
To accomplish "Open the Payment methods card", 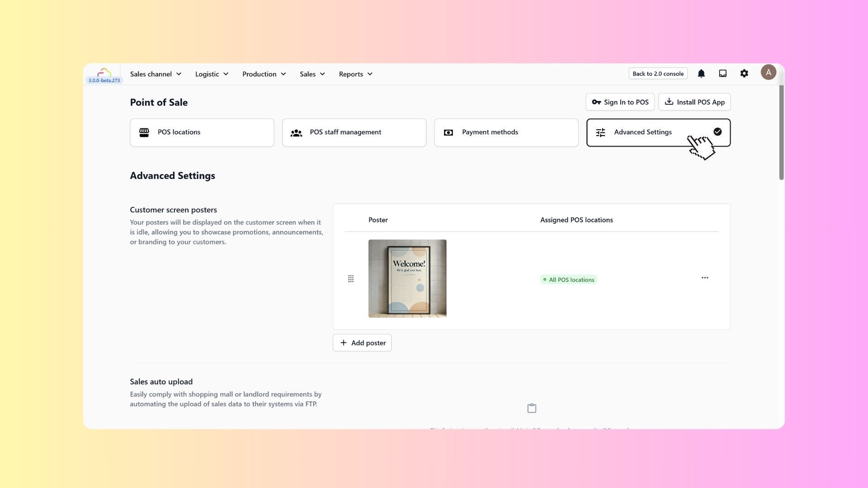I will click(x=506, y=132).
